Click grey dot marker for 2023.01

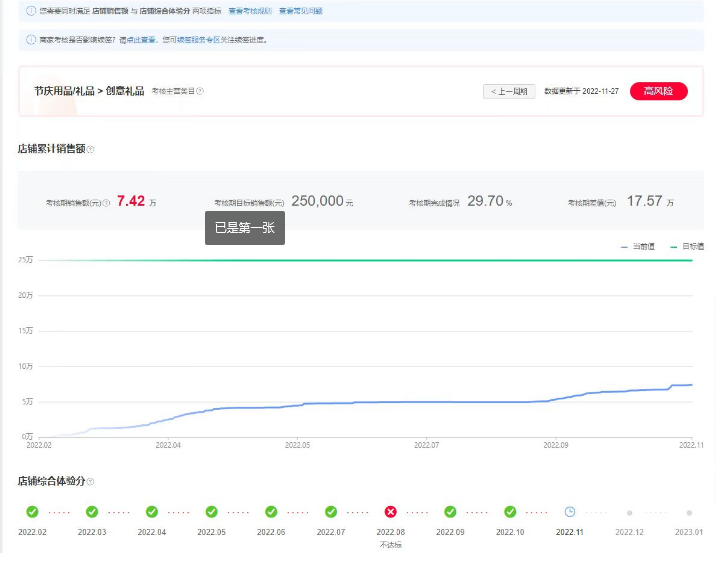tap(689, 513)
